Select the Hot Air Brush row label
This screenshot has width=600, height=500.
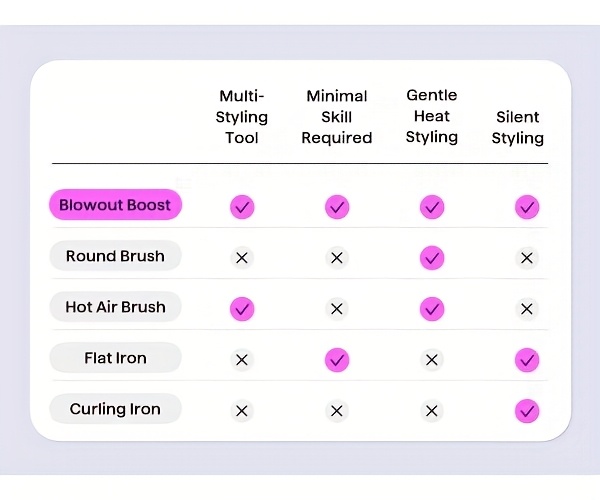click(x=115, y=307)
